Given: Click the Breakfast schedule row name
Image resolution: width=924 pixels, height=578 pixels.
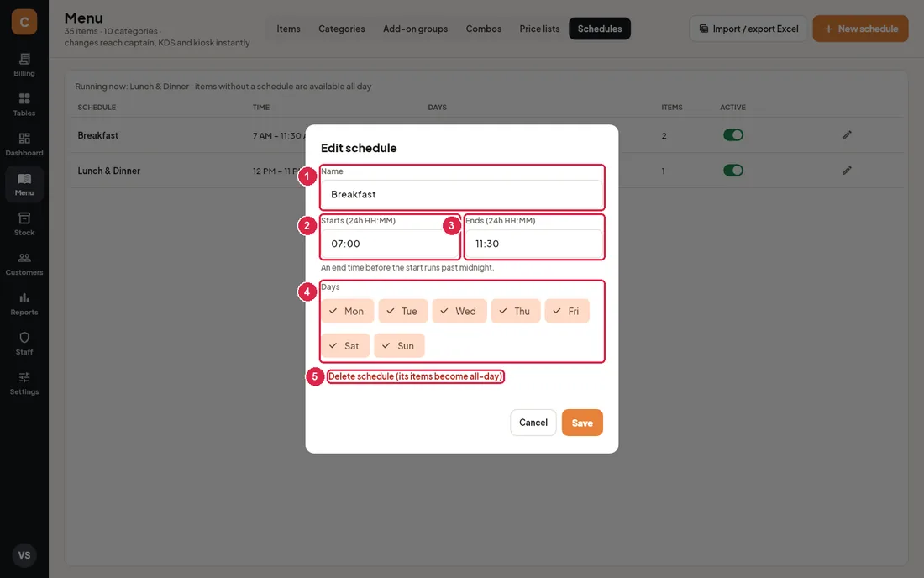Looking at the screenshot, I should (x=97, y=135).
